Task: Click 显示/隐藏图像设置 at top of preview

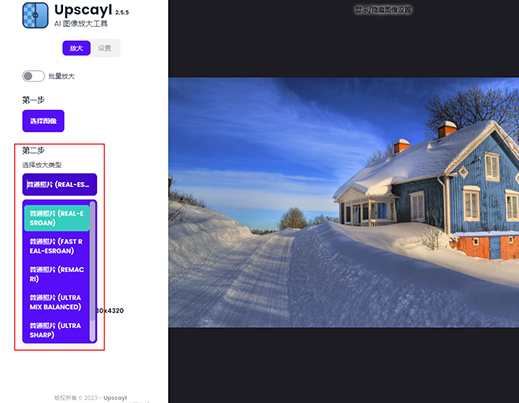Action: coord(383,10)
